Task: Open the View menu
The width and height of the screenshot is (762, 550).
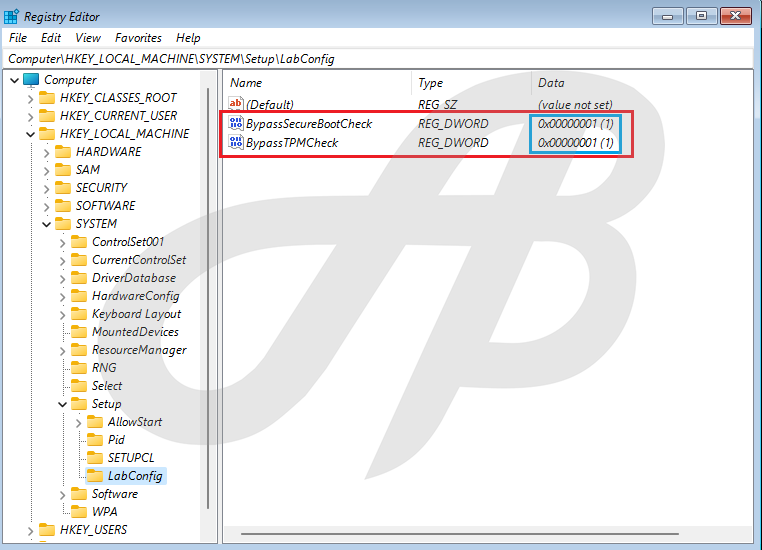Action: tap(88, 38)
